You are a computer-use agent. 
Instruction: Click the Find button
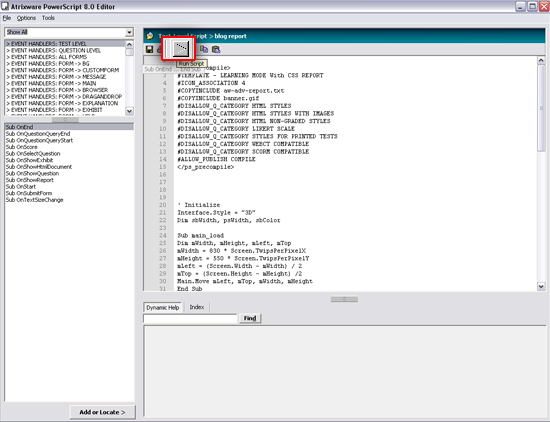tap(250, 318)
